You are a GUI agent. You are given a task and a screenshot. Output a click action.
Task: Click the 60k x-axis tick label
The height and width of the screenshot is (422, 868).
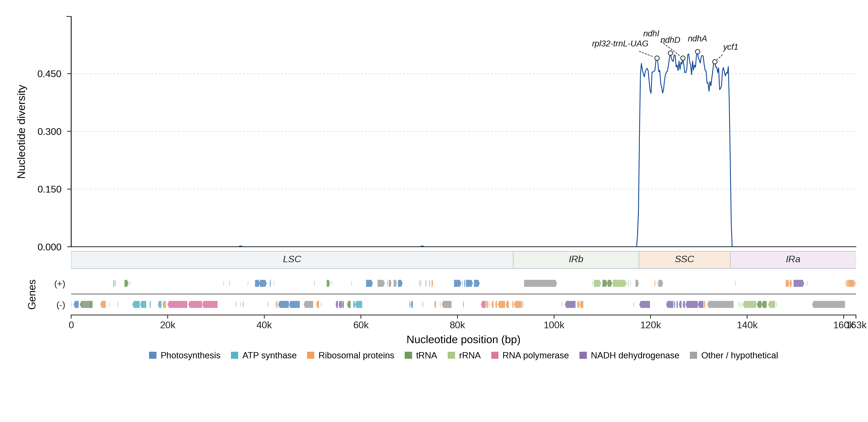(x=361, y=325)
